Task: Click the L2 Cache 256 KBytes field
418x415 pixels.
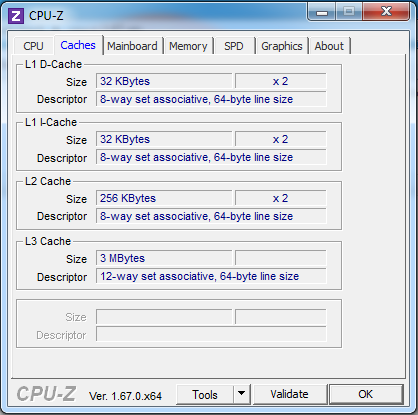Action: pyautogui.click(x=164, y=198)
